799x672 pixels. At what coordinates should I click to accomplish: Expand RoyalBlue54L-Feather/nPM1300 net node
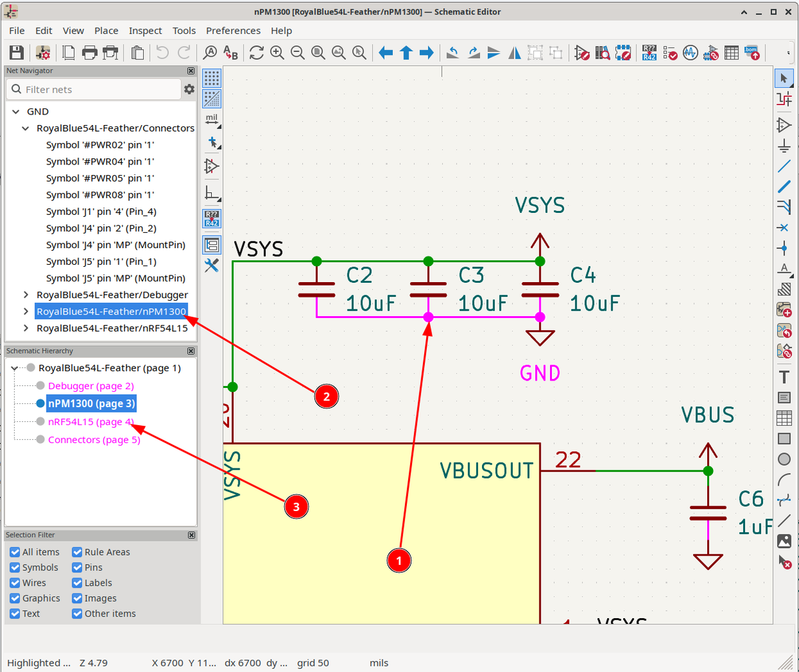point(26,311)
